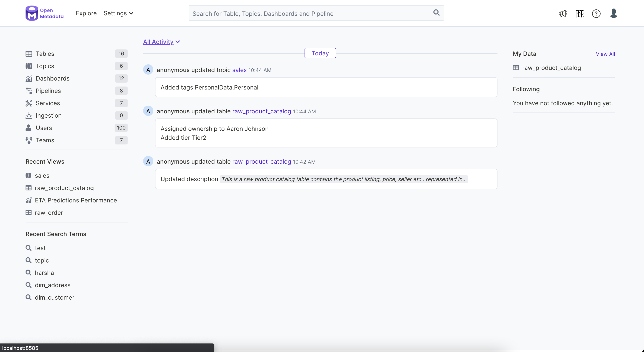This screenshot has height=352, width=644.
Task: Select Teams in the sidebar
Action: tap(45, 140)
